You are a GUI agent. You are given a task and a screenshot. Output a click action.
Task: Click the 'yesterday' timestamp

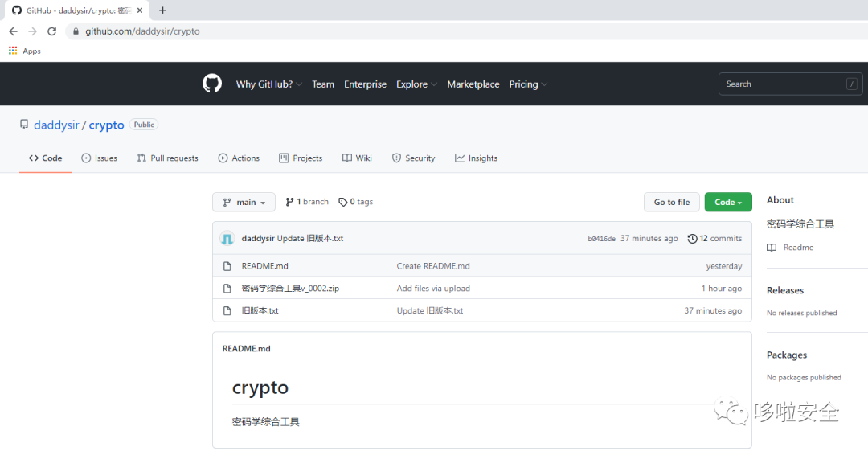coord(724,267)
